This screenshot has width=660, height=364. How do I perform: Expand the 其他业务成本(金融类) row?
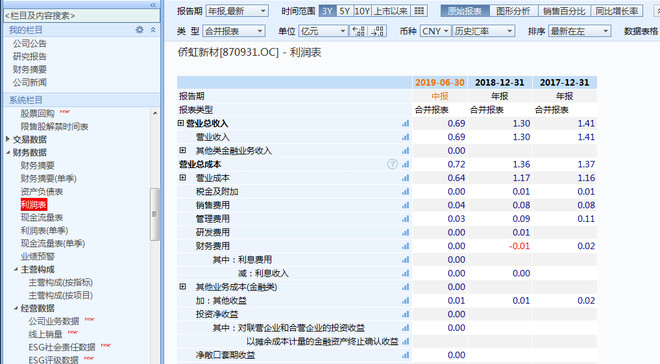point(183,287)
